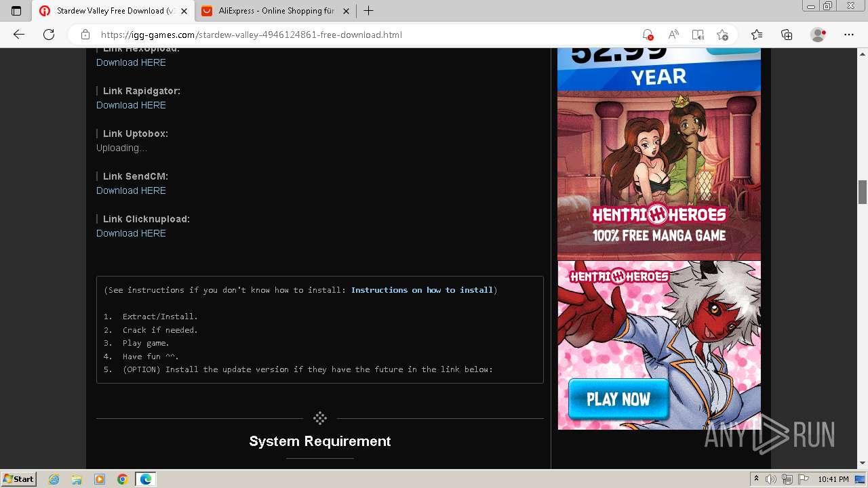Select the 'Link SendCM:' label
868x488 pixels.
coord(136,176)
